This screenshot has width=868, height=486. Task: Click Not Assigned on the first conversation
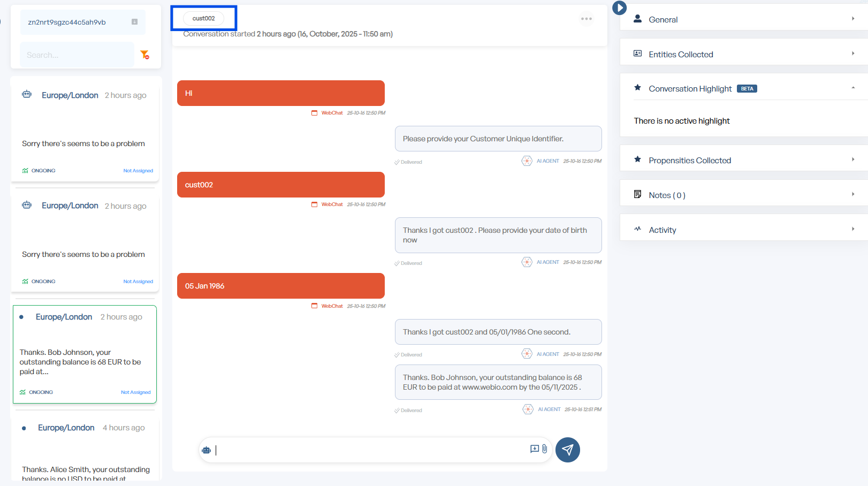click(x=138, y=171)
